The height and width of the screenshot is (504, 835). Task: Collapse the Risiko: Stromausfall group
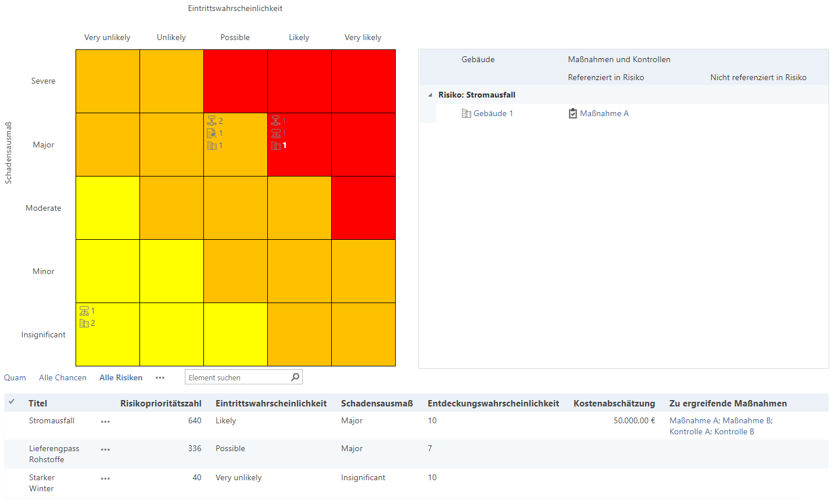tap(430, 95)
